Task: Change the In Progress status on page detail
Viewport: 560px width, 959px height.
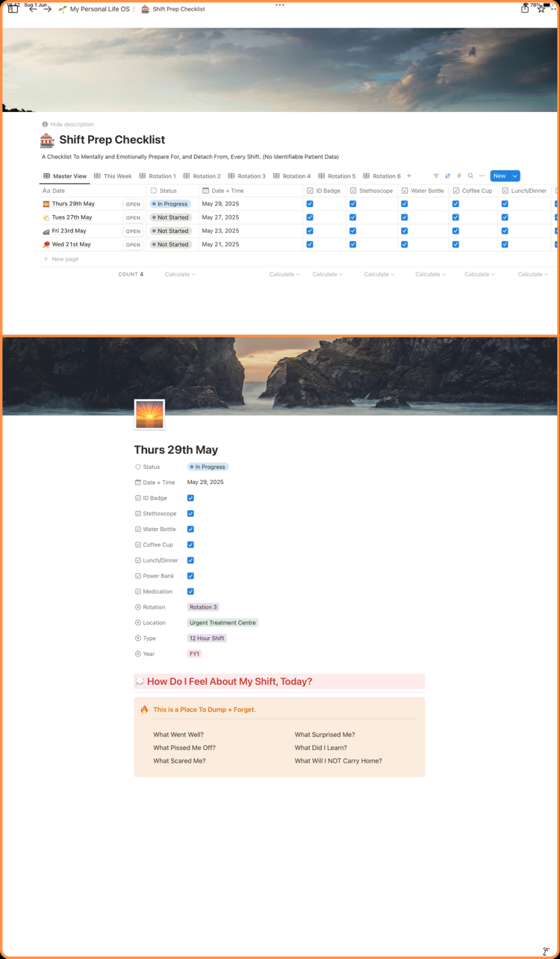Action: click(x=208, y=467)
